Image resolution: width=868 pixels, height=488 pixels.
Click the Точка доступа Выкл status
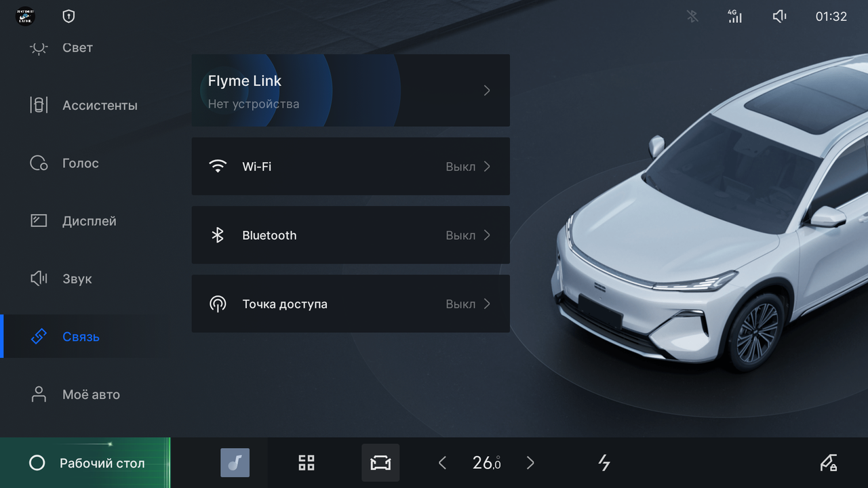[x=460, y=304]
